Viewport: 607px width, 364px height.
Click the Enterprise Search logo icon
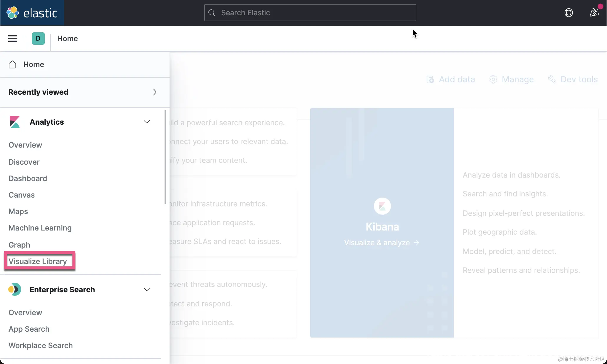point(14,290)
